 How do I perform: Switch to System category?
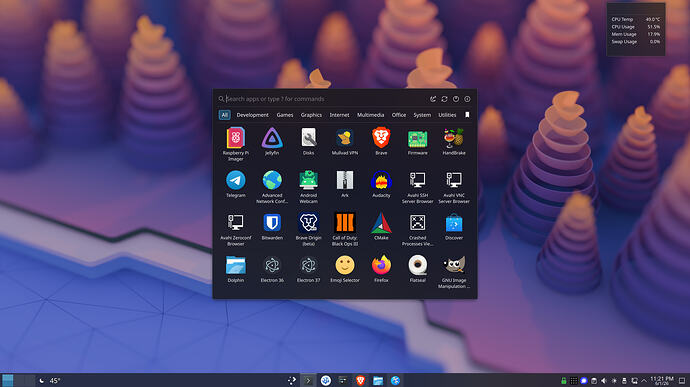coord(422,115)
